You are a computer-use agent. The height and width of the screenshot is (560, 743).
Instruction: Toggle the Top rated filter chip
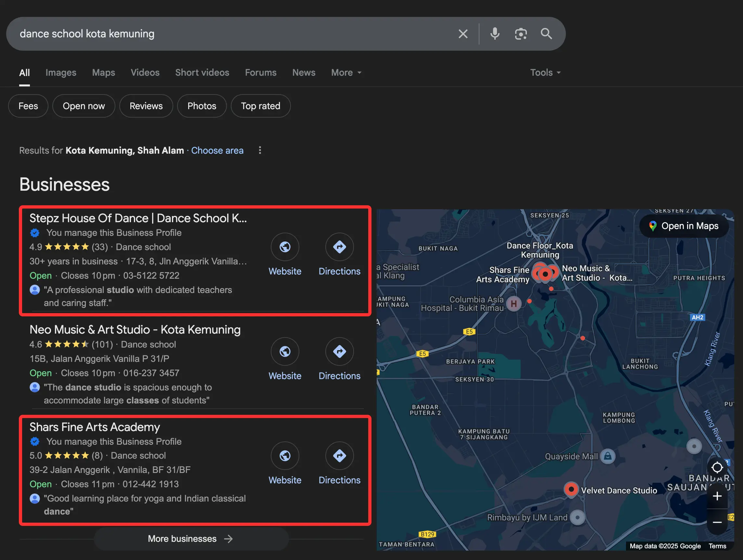tap(260, 106)
